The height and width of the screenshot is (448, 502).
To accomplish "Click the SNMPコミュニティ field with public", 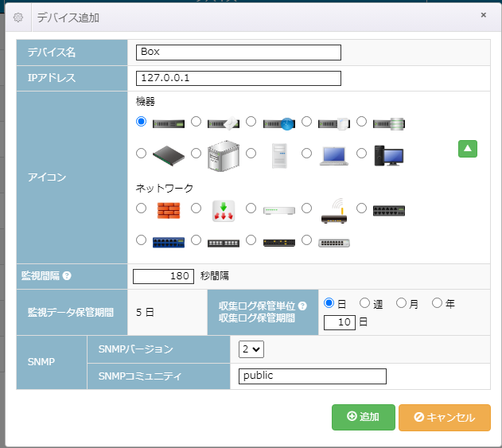I will point(313,376).
